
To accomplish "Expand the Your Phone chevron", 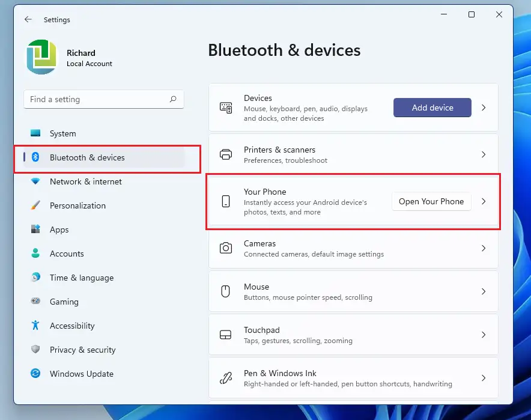I will 484,201.
